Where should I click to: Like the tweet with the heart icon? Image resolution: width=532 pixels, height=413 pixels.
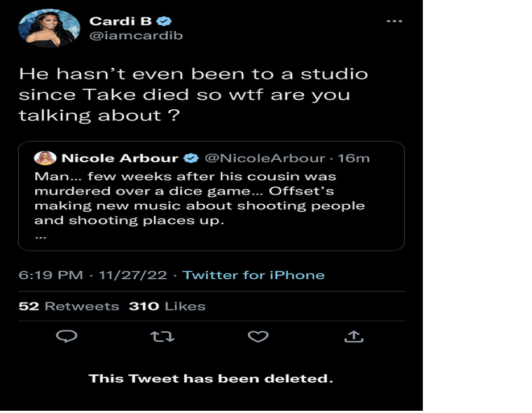pyautogui.click(x=258, y=337)
